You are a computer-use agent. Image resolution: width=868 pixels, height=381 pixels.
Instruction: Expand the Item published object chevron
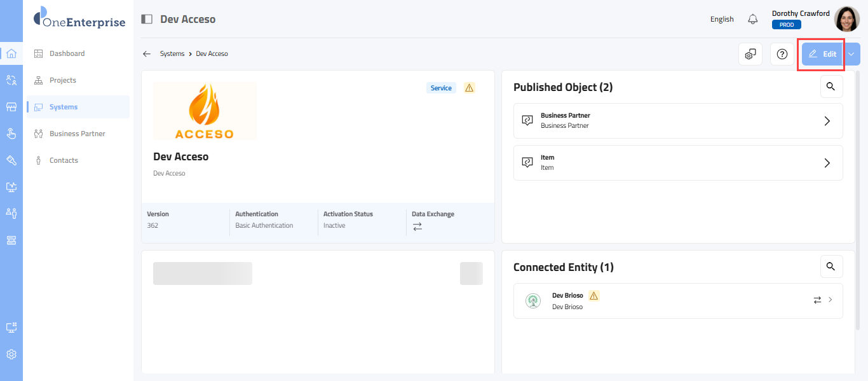point(827,163)
